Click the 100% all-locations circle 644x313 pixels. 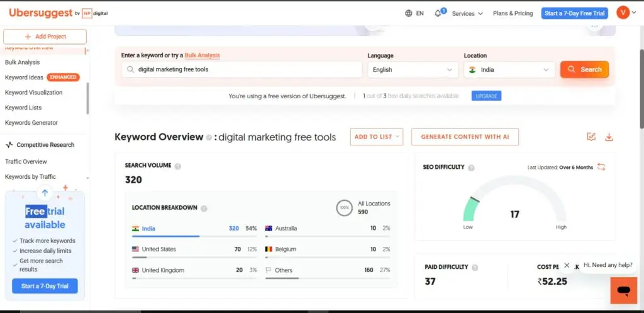pos(344,208)
